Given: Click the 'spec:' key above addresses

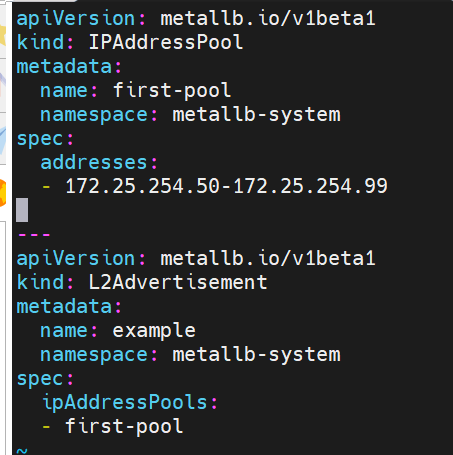Looking at the screenshot, I should (x=45, y=139).
